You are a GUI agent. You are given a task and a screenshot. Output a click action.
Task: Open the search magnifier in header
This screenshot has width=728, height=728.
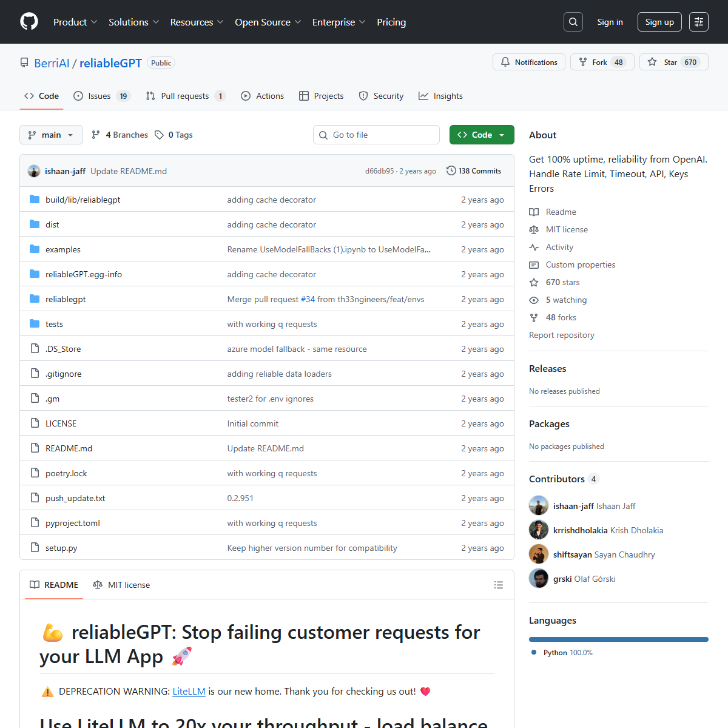point(573,22)
